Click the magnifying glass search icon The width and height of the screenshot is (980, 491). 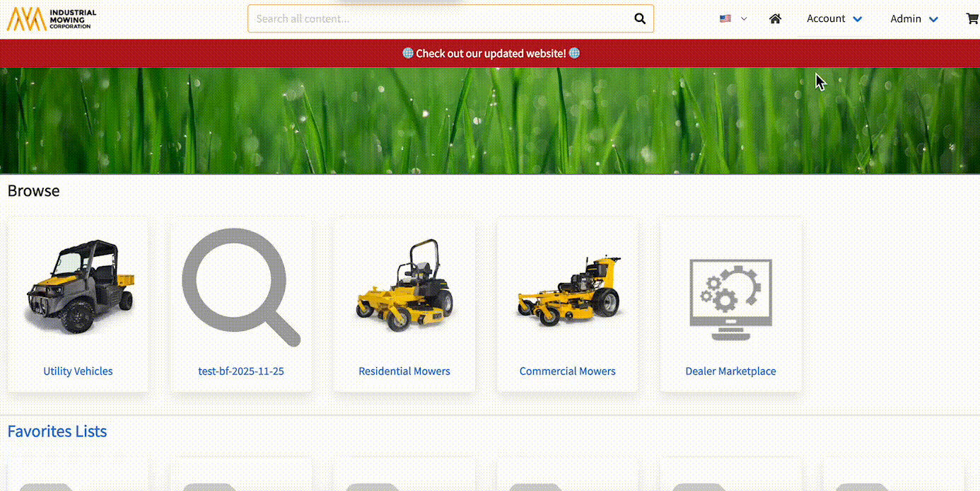(640, 19)
